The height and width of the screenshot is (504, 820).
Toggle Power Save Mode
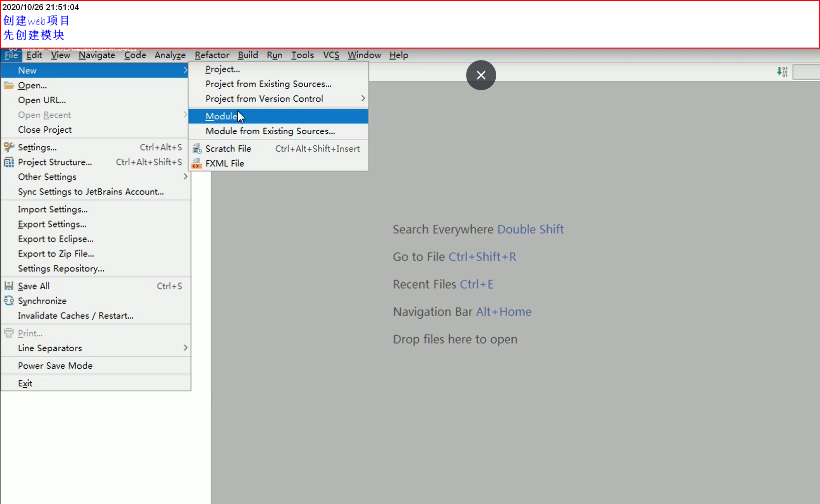(x=96, y=366)
